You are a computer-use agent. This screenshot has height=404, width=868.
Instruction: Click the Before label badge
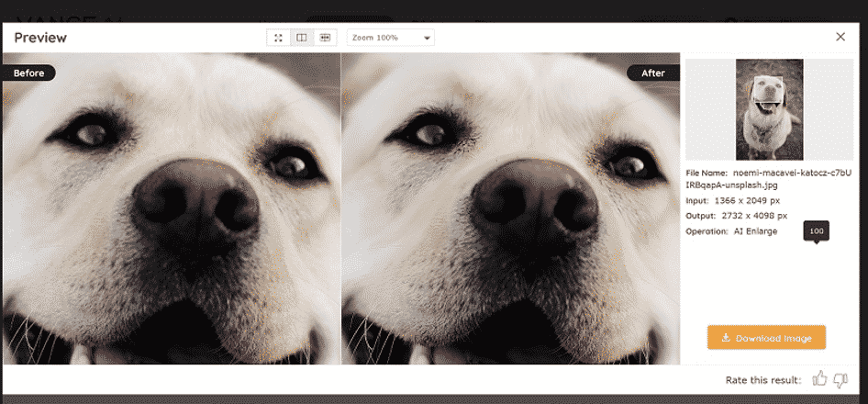coord(28,73)
